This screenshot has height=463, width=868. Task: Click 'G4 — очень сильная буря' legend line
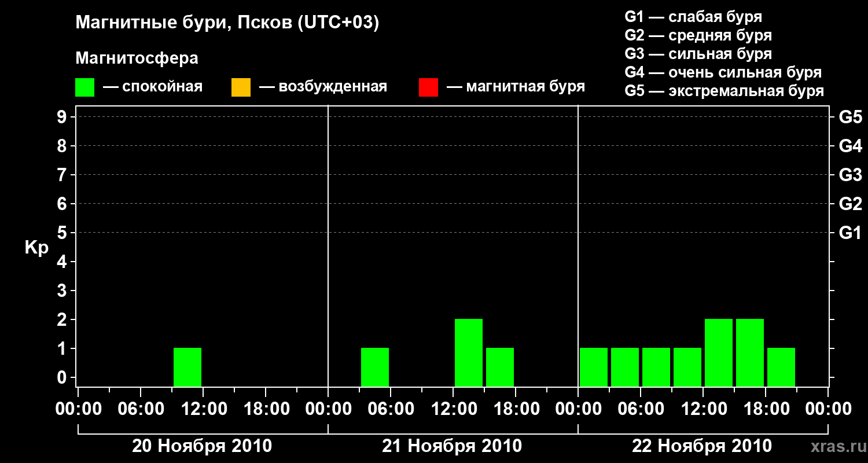coord(723,72)
